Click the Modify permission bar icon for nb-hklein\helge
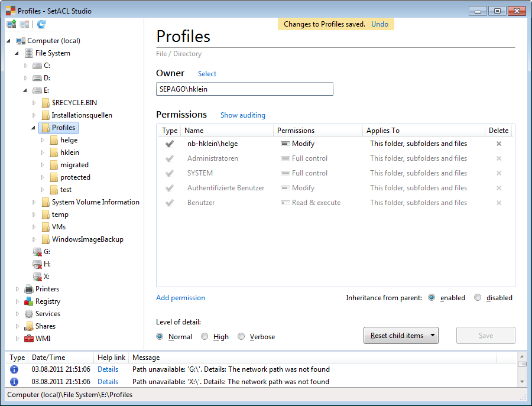This screenshot has width=532, height=406. point(286,144)
